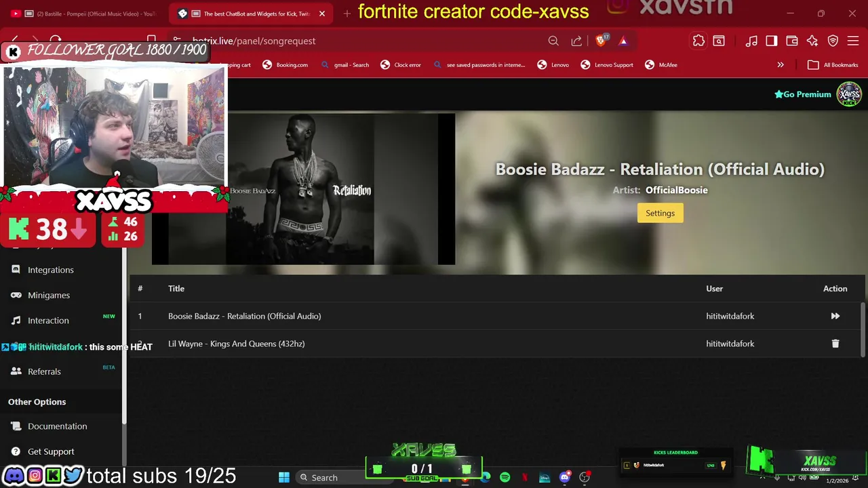Click the Title column header
Image resolution: width=868 pixels, height=488 pixels.
176,289
